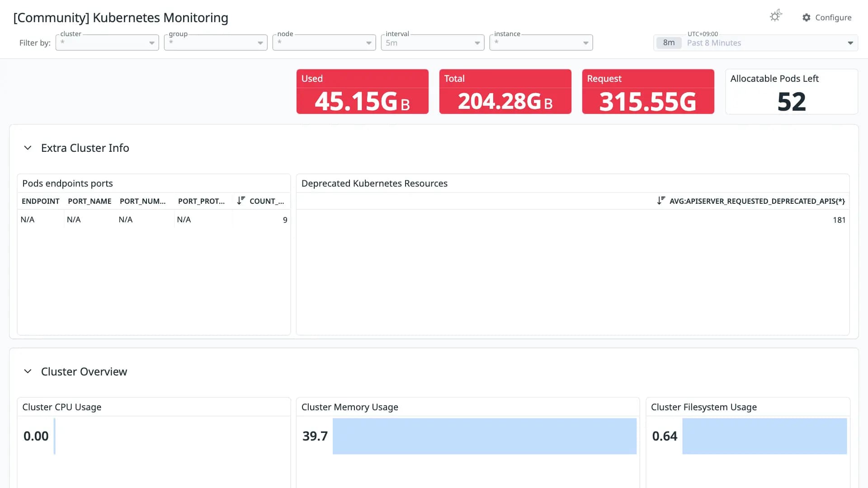Open the interval filter dropdown
868x488 pixels.
point(433,42)
